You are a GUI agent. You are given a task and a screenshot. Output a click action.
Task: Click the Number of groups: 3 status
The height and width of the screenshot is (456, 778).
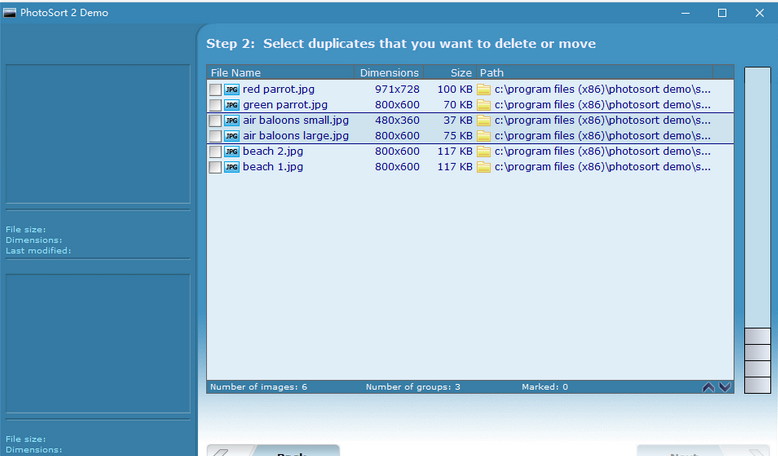(x=413, y=387)
